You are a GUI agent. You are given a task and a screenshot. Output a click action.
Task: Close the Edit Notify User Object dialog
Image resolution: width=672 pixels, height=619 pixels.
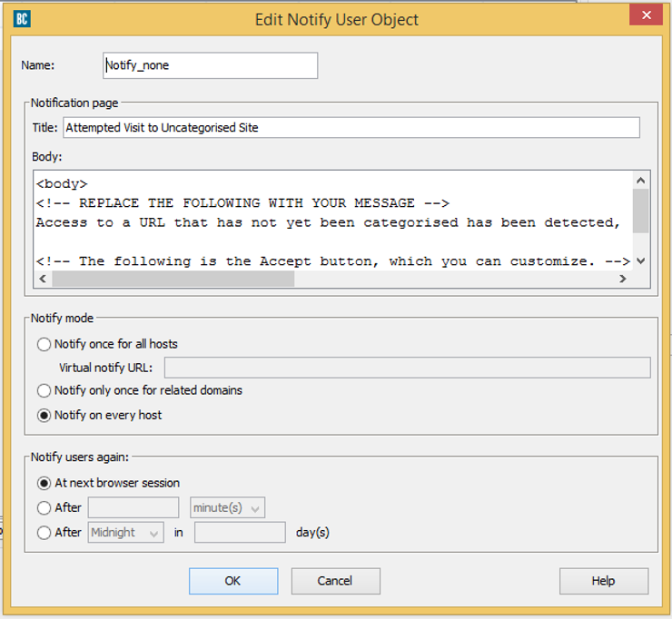646,15
